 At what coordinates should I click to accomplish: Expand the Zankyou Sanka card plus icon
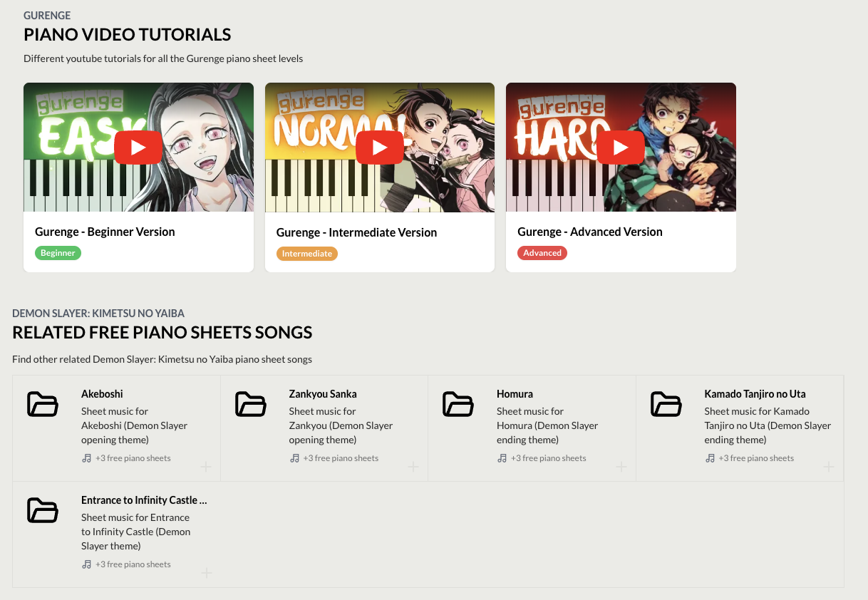tap(413, 467)
